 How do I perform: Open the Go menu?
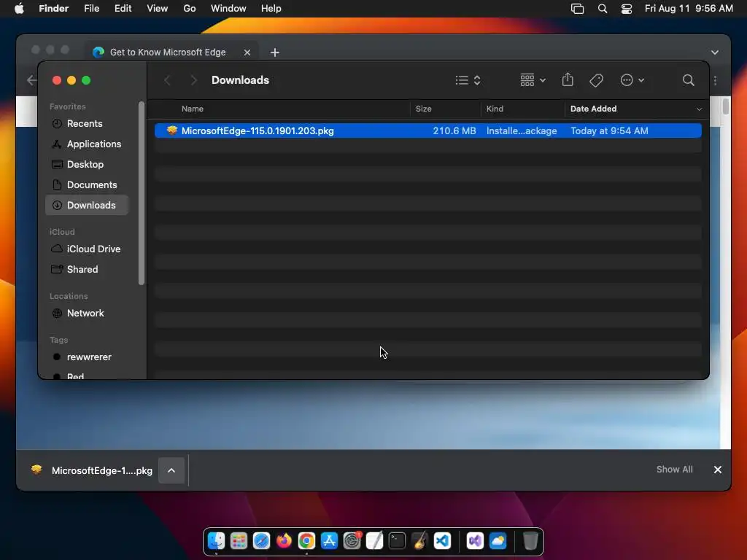pos(190,9)
